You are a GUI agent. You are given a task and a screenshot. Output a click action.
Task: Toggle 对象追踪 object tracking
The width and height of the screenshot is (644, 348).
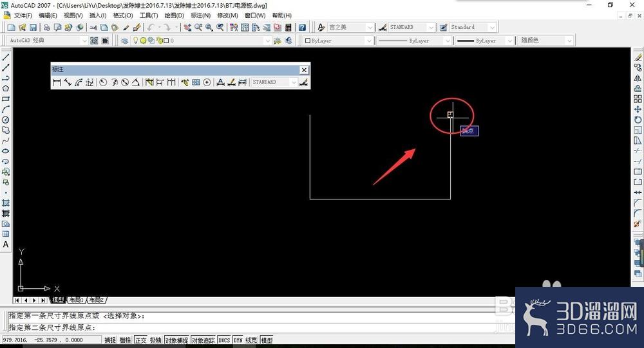204,340
